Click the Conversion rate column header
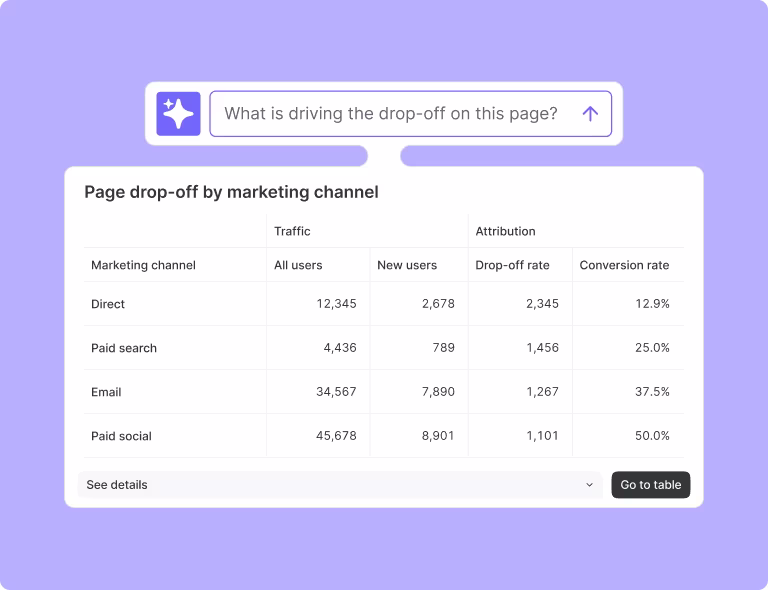 pyautogui.click(x=624, y=265)
